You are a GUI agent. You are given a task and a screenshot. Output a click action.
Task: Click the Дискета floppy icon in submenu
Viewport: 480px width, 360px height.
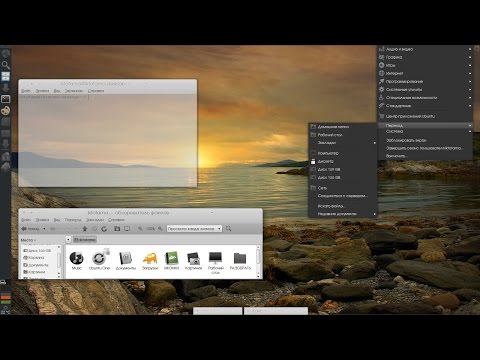313,161
